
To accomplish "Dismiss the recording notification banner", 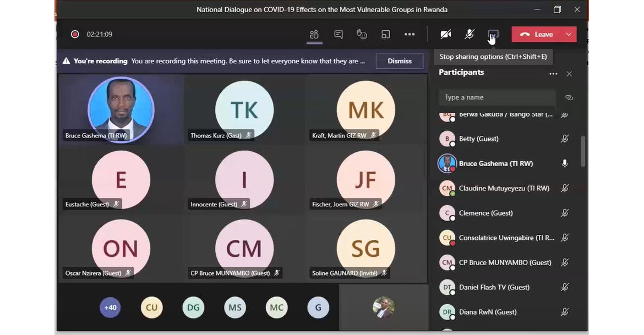I will click(400, 61).
